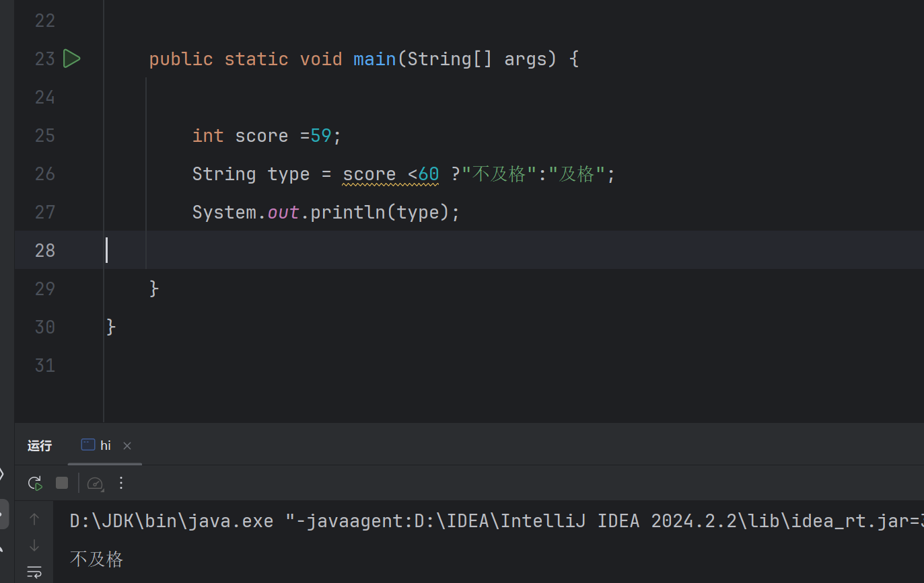Close the 'hi' run tab

tap(127, 446)
